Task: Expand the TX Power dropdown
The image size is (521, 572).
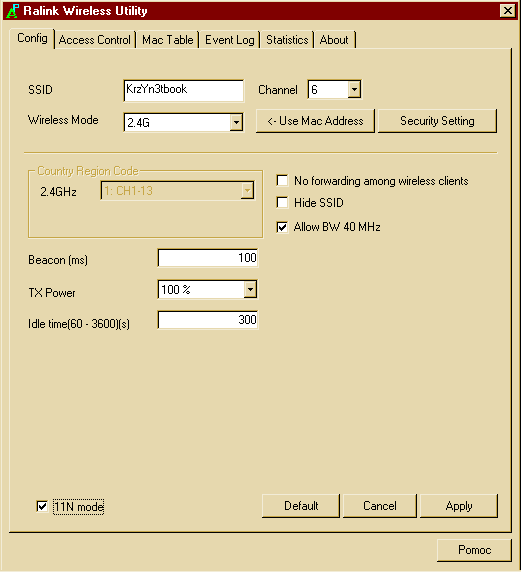Action: [x=250, y=290]
